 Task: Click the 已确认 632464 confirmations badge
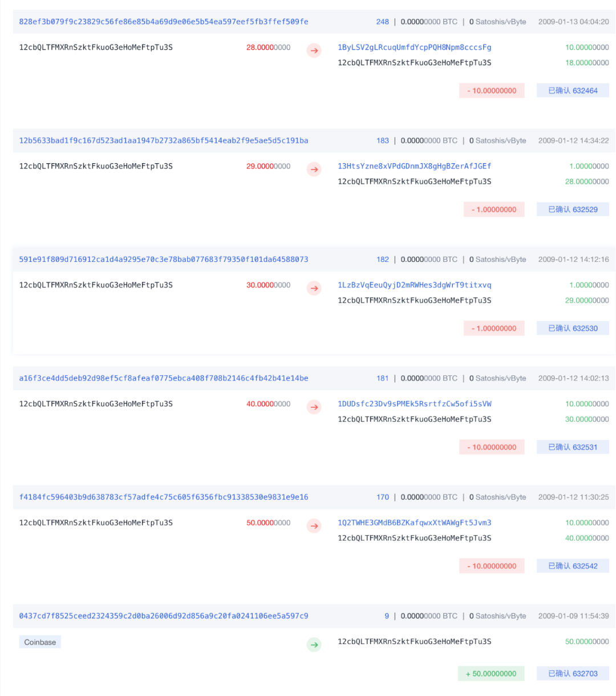tap(573, 91)
